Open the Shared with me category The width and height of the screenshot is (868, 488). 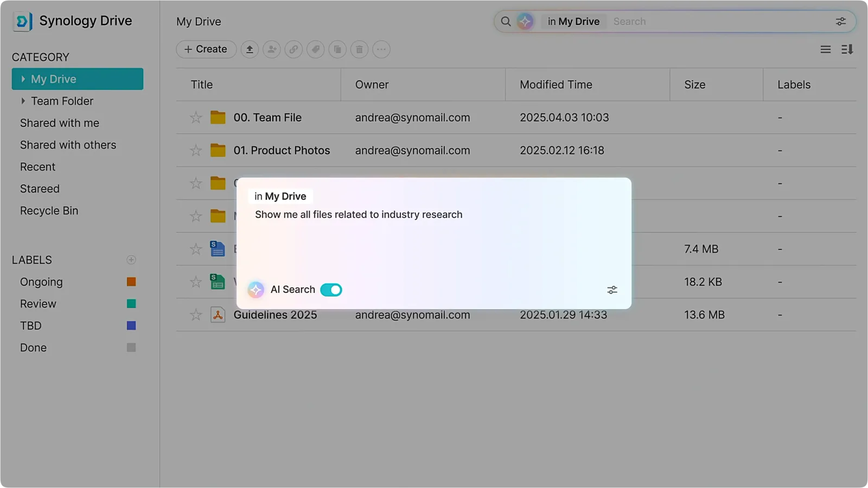click(60, 123)
